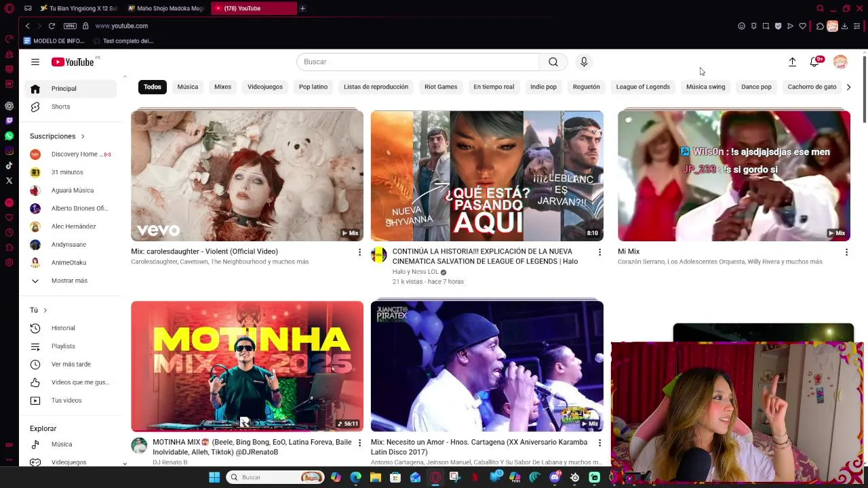Open Ver más tarde in the sidebar
This screenshot has width=868, height=488.
[71, 364]
